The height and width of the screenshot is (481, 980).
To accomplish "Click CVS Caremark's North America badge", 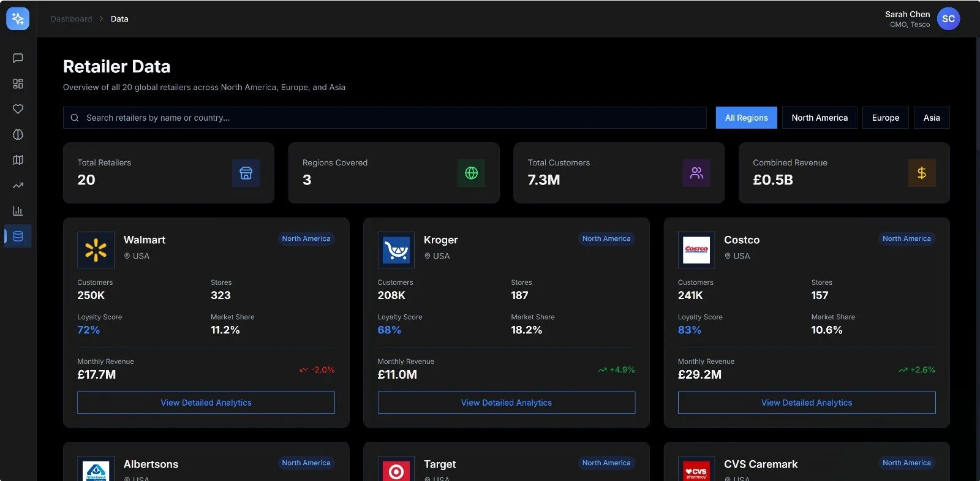I will tap(907, 463).
